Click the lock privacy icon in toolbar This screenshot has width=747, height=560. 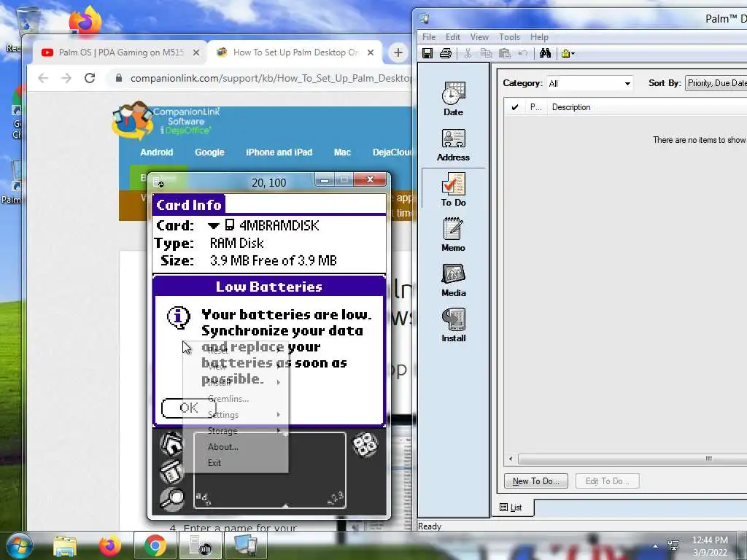click(x=565, y=53)
